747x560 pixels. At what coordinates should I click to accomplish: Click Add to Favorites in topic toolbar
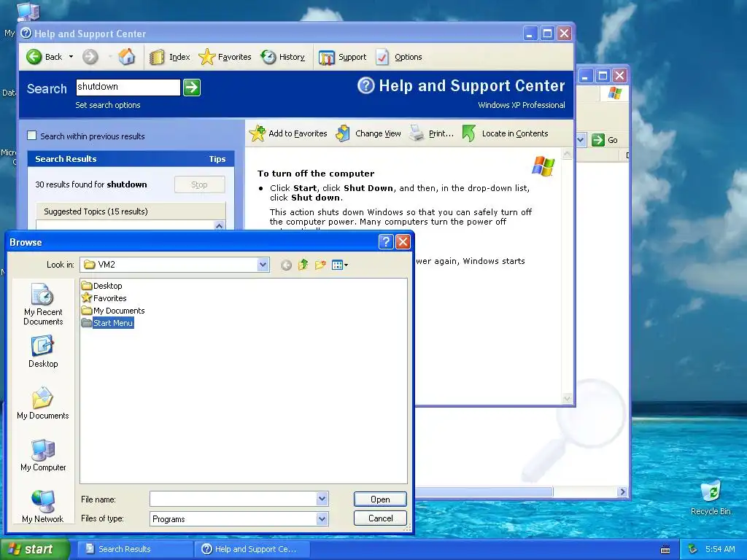point(288,133)
